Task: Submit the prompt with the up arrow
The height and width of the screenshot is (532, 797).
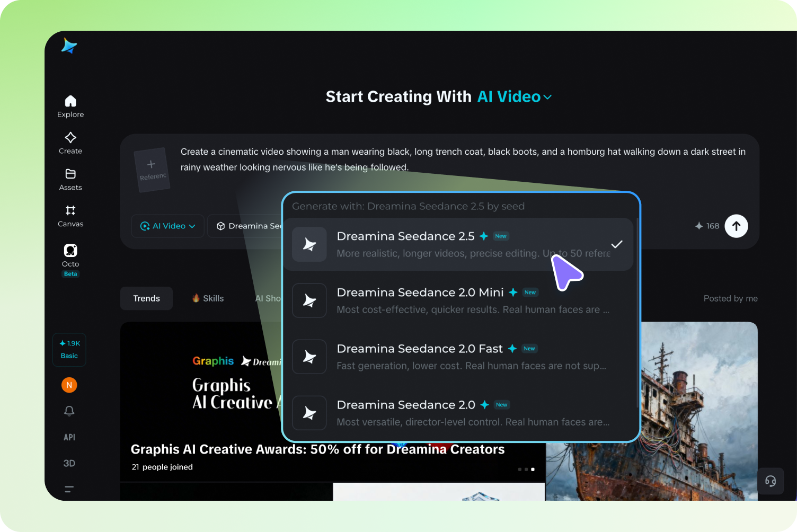Action: click(x=737, y=226)
